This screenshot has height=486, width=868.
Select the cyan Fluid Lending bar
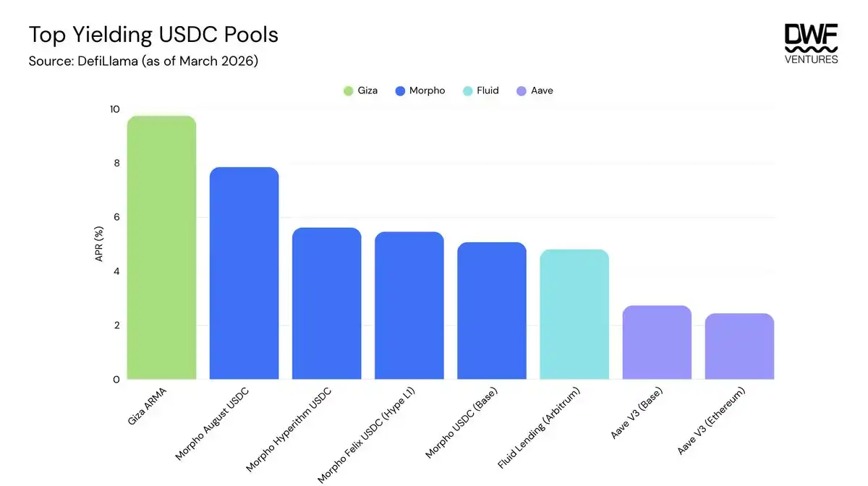coord(574,315)
